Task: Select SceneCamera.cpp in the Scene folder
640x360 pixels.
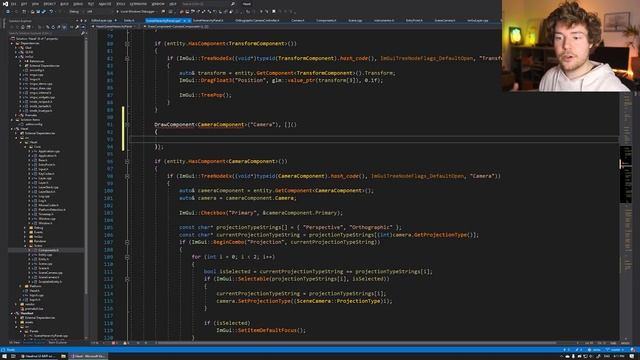Action: coord(50,273)
